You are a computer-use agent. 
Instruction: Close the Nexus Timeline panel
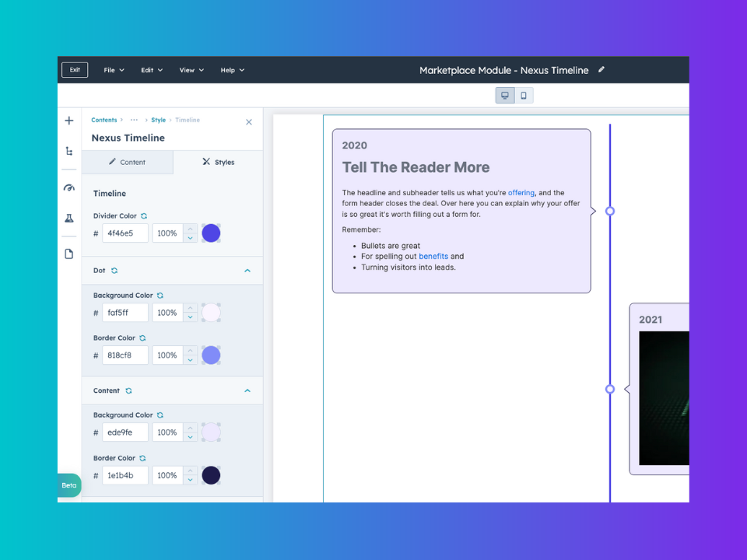pos(249,122)
